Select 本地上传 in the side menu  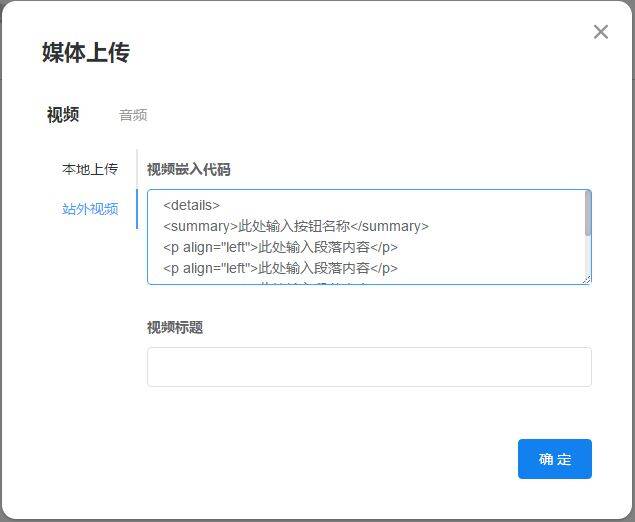(x=90, y=169)
